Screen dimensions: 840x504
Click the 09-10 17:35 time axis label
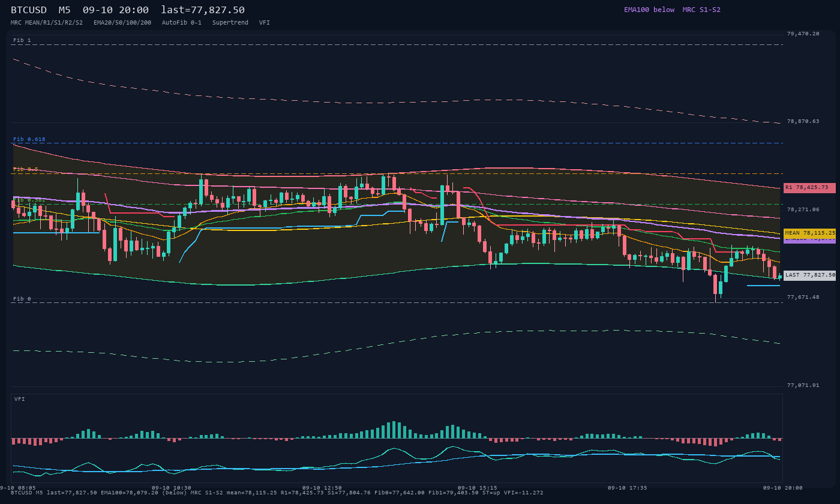click(x=628, y=488)
